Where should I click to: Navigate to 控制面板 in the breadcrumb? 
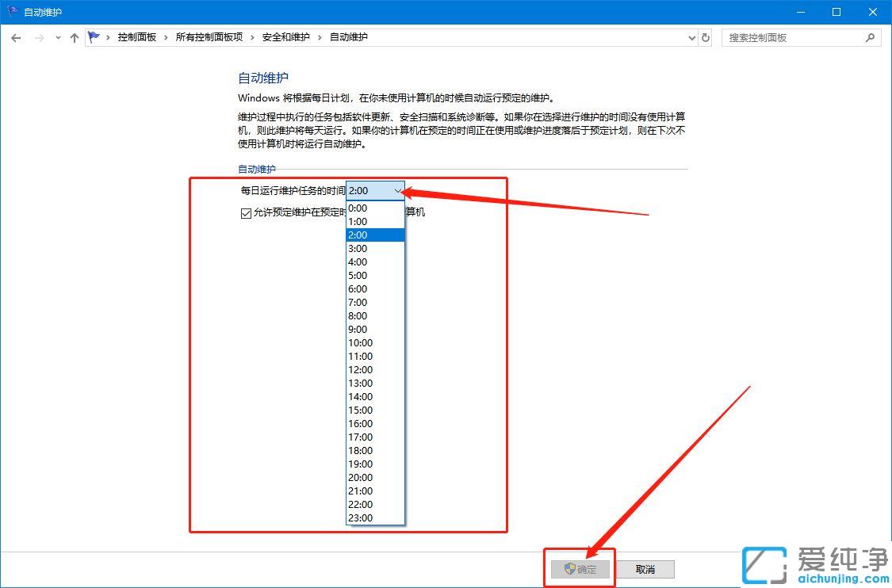pyautogui.click(x=138, y=37)
